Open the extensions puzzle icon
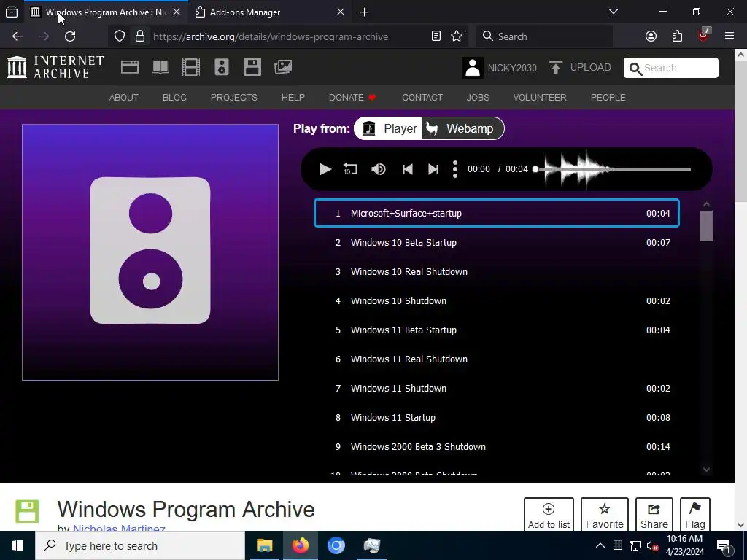The width and height of the screenshot is (747, 560). [x=677, y=36]
